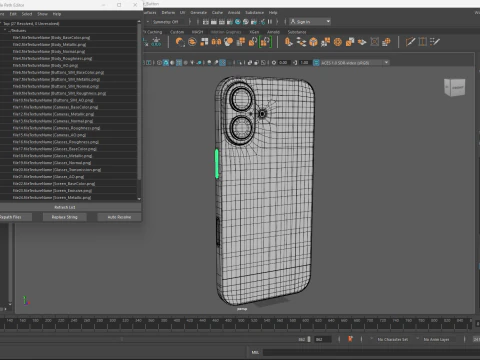Select the Body_BaseColor.png file row
The width and height of the screenshot is (480, 360).
(x=68, y=38)
